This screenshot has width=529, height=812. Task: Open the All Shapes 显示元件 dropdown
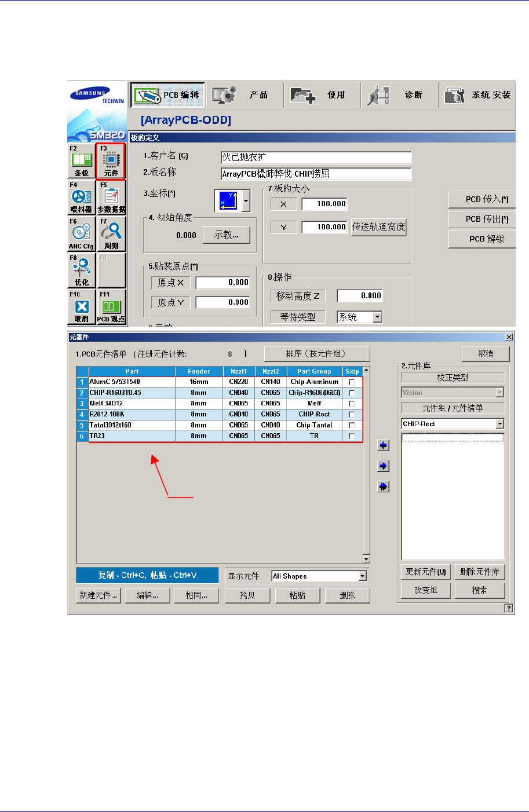click(x=362, y=576)
